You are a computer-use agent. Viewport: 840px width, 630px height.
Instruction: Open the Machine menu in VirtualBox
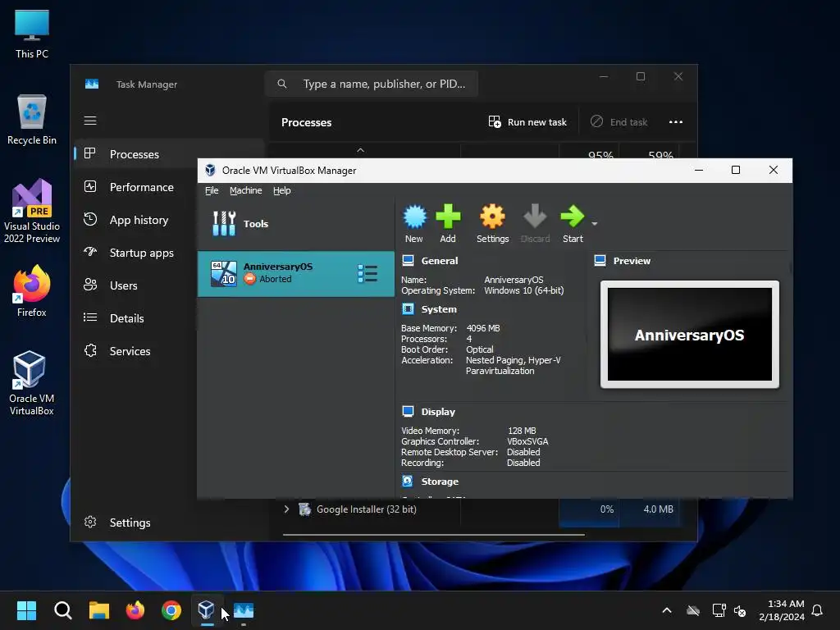245,190
